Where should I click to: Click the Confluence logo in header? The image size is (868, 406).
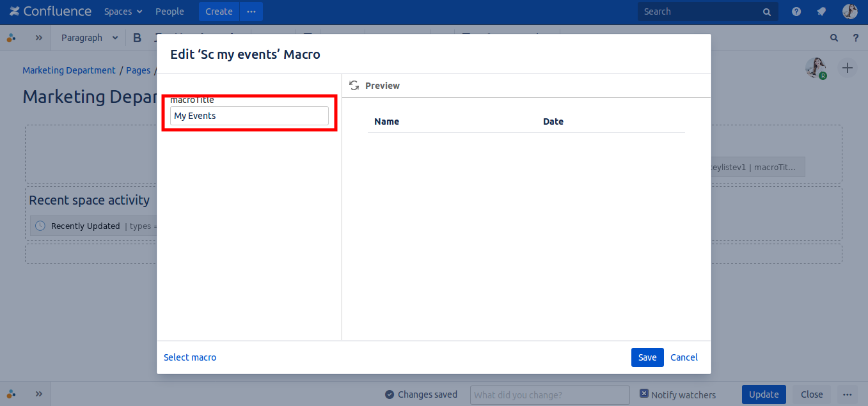click(x=51, y=12)
